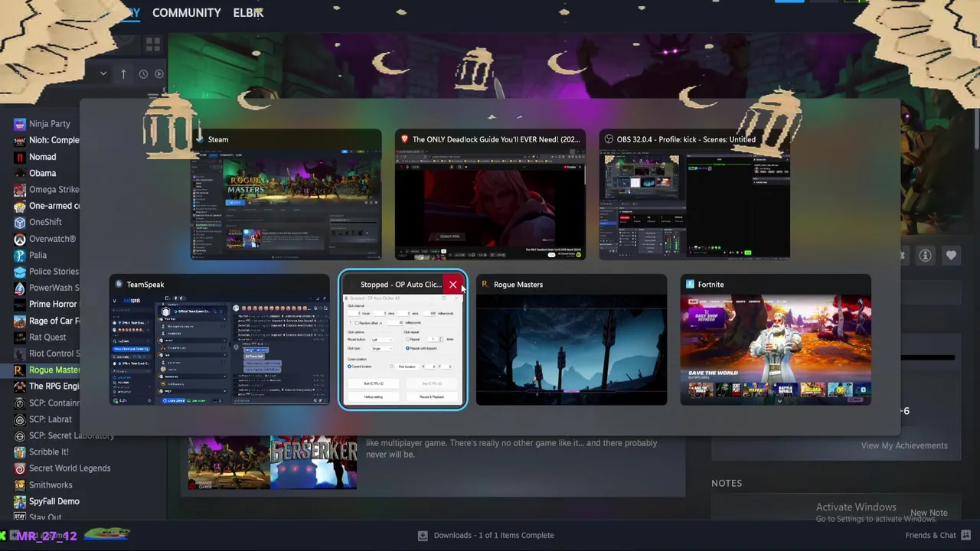Click the recent activity clock icon

(143, 73)
